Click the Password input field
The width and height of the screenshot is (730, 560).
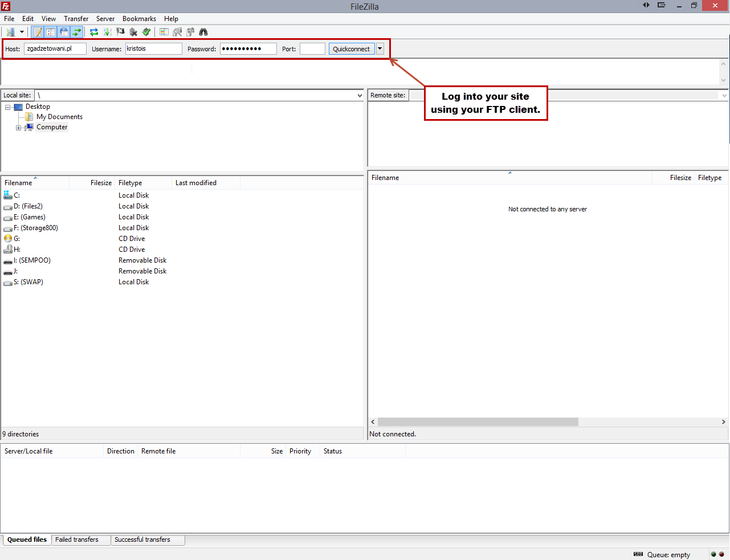(x=248, y=49)
